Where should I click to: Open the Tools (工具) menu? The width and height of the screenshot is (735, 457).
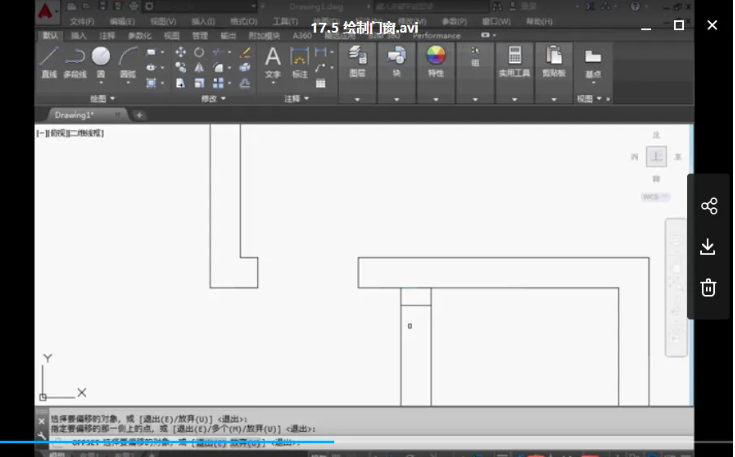[x=285, y=22]
